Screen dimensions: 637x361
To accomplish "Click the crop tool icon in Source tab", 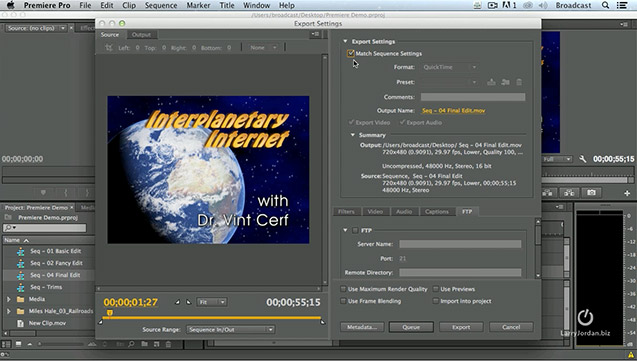I will [x=108, y=48].
